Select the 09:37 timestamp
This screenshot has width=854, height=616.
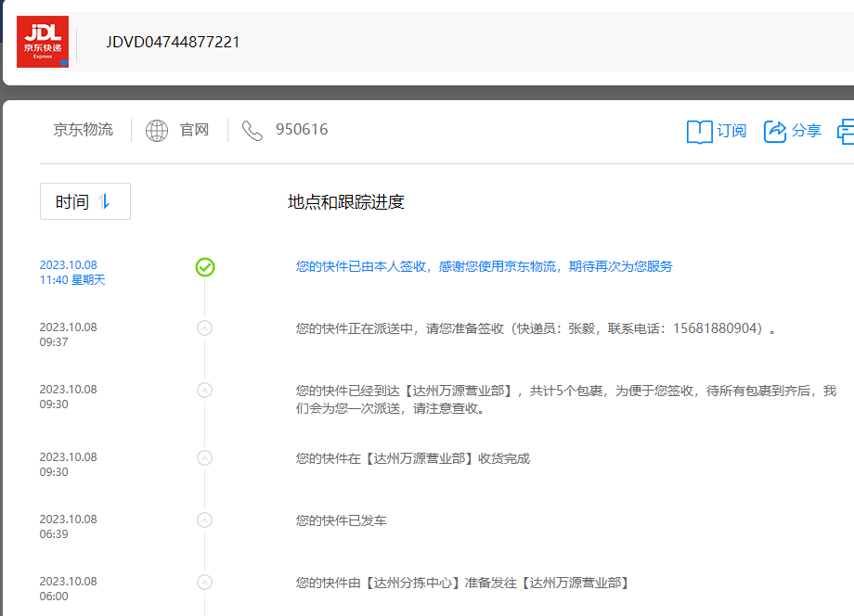54,342
